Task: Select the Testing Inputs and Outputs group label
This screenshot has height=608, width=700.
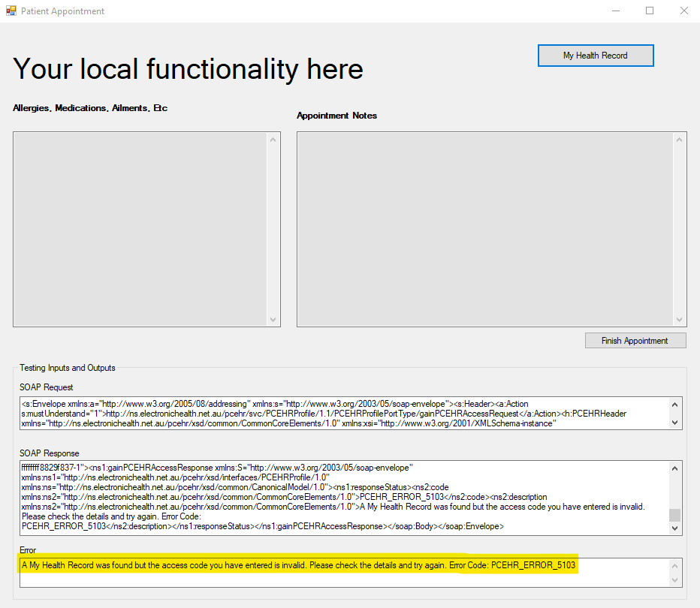Action: click(x=67, y=368)
